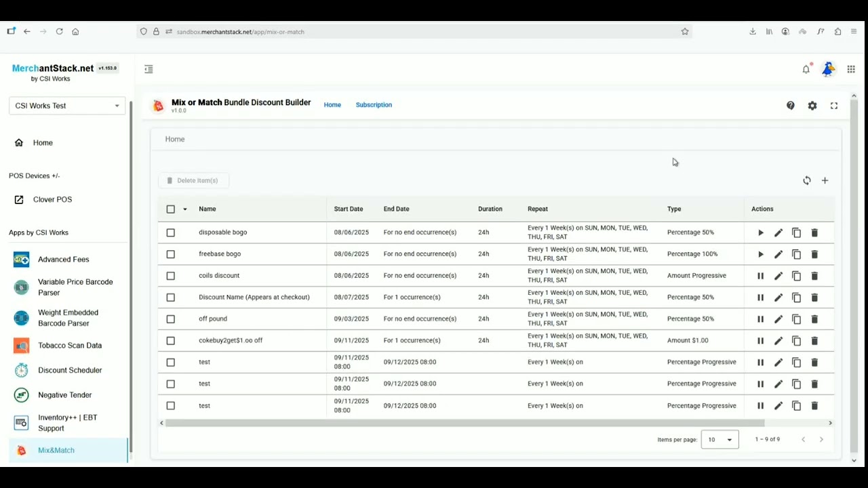Viewport: 868px width, 488px height.
Task: Open Weight Embedded Barcode Parser
Action: (67, 318)
